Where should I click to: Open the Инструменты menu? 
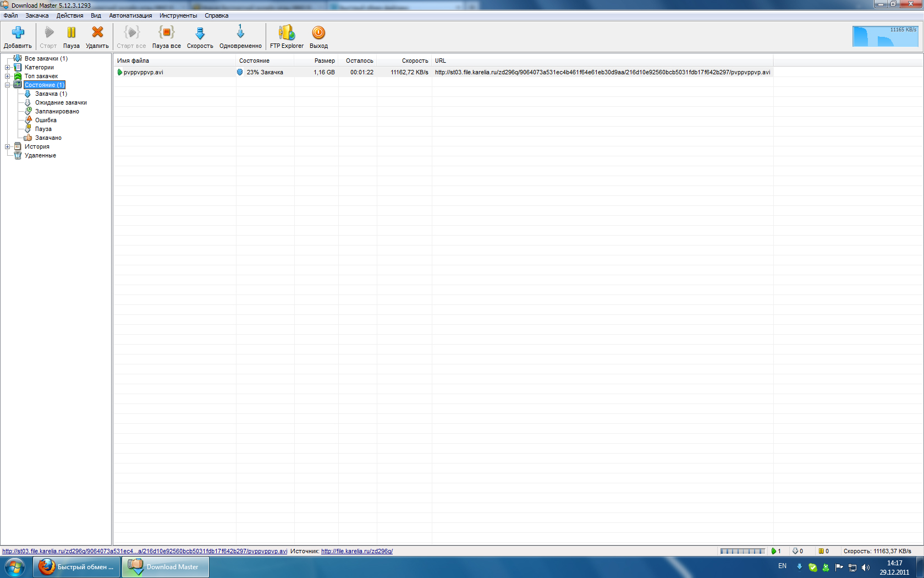178,15
